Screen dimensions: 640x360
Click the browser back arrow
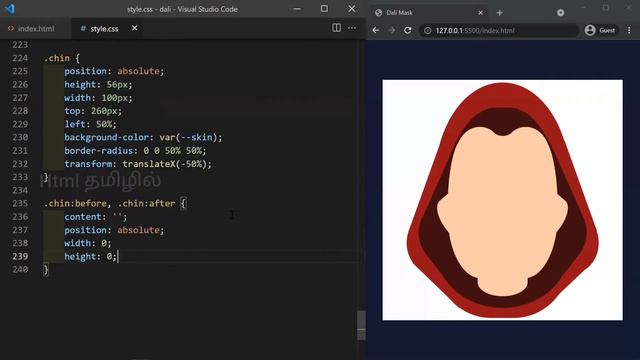[x=376, y=30]
